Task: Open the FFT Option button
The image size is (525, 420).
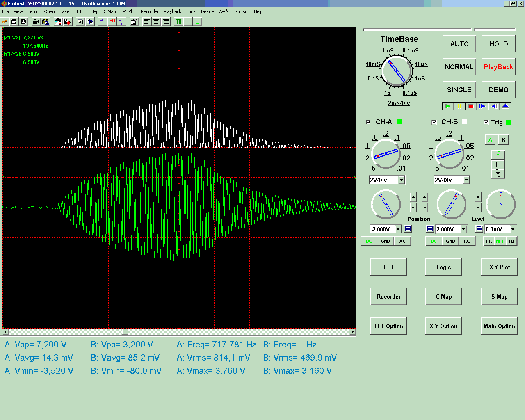Action: (389, 326)
